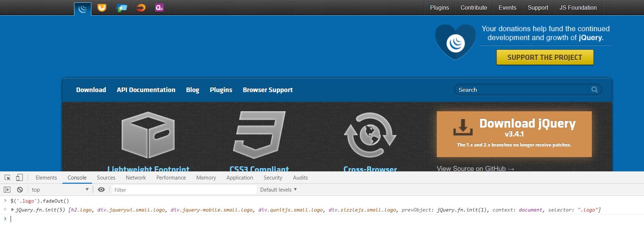Switch to the Performance tab
This screenshot has height=225, width=644.
point(171,177)
